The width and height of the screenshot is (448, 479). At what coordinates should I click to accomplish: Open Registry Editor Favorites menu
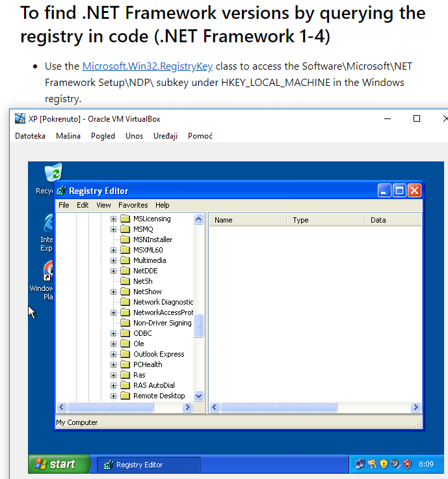pos(133,205)
